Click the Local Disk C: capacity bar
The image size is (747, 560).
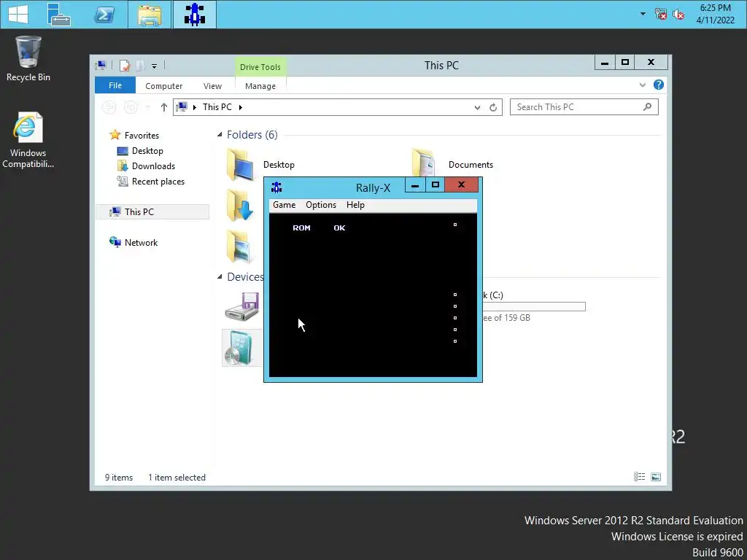(534, 307)
